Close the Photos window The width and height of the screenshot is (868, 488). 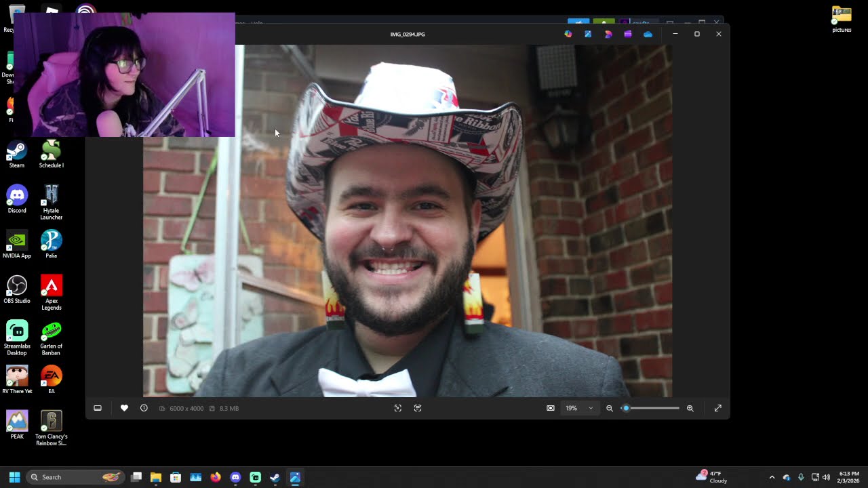tap(719, 34)
